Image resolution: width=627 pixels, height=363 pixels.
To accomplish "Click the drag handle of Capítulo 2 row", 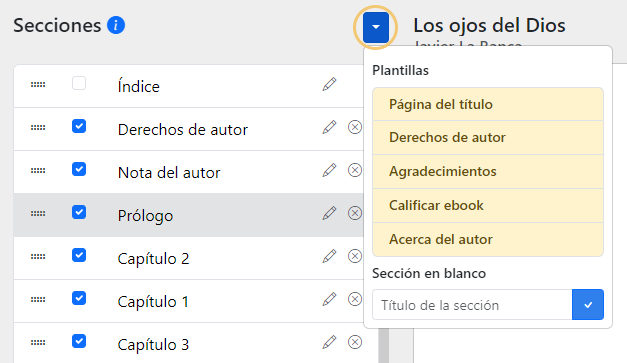I will pyautogui.click(x=38, y=257).
